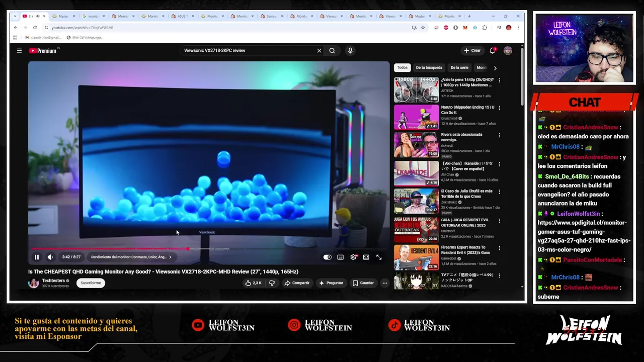
Task: Mute the video volume icon
Action: 50,257
